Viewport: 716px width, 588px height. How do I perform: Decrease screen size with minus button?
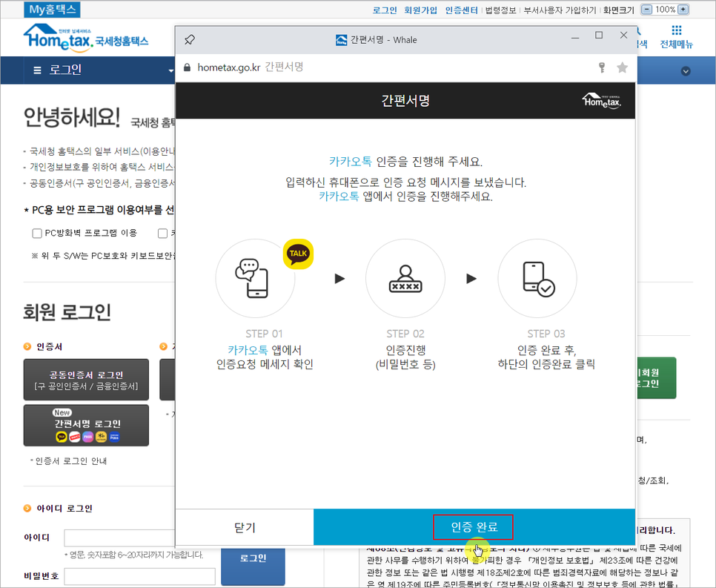(646, 10)
